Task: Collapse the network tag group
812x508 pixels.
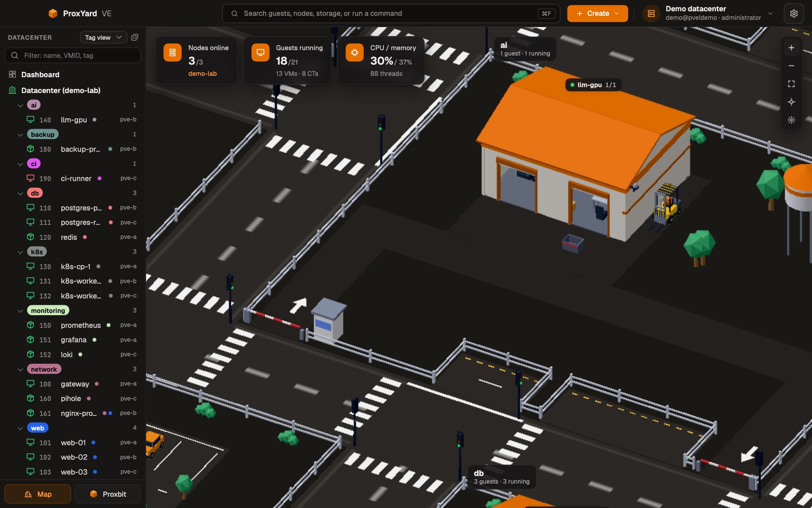Action: coord(20,369)
